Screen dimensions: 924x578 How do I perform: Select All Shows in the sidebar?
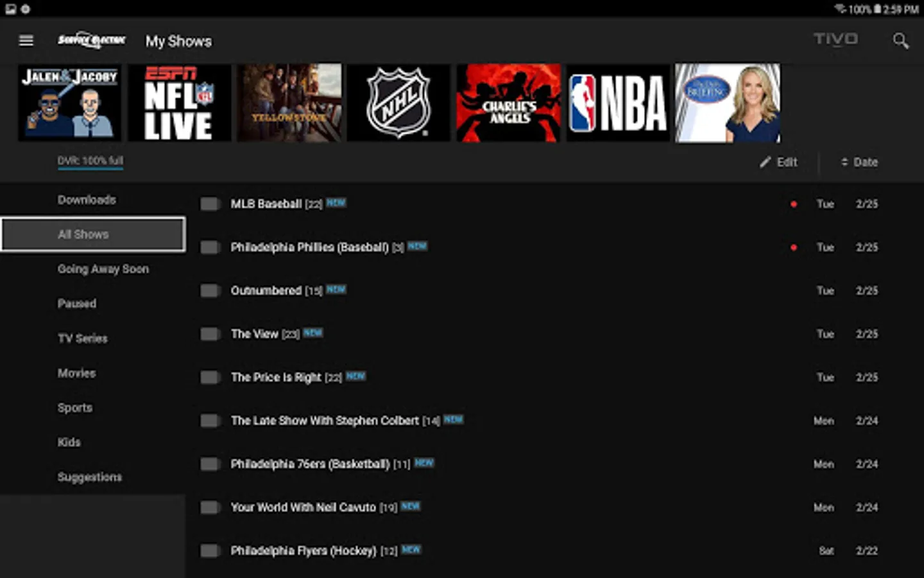click(x=93, y=234)
